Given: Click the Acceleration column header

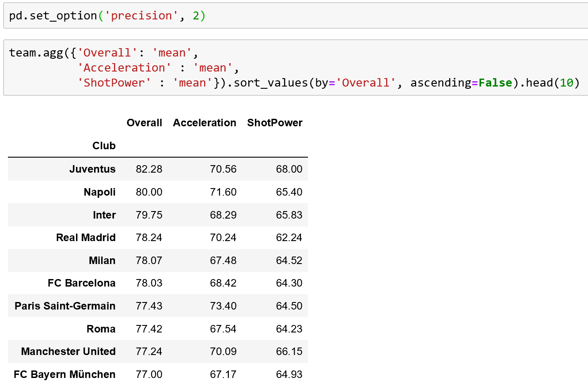Looking at the screenshot, I should click(205, 123).
